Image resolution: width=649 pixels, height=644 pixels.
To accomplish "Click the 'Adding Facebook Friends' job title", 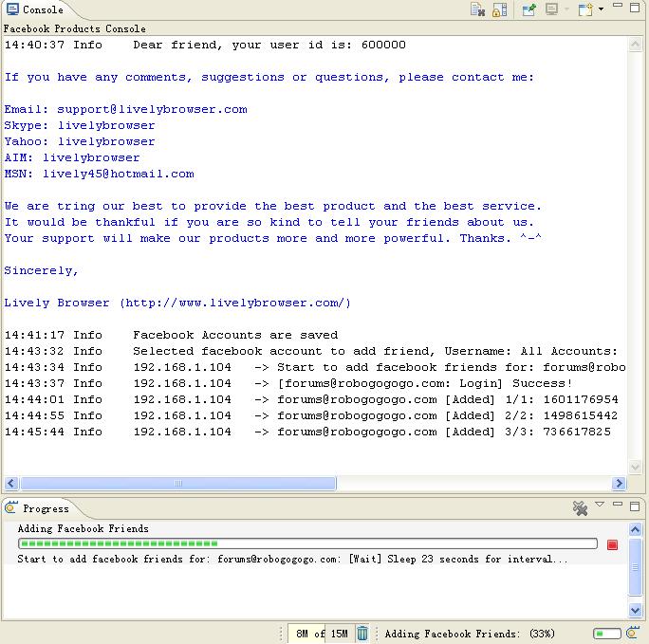I will pyautogui.click(x=83, y=528).
